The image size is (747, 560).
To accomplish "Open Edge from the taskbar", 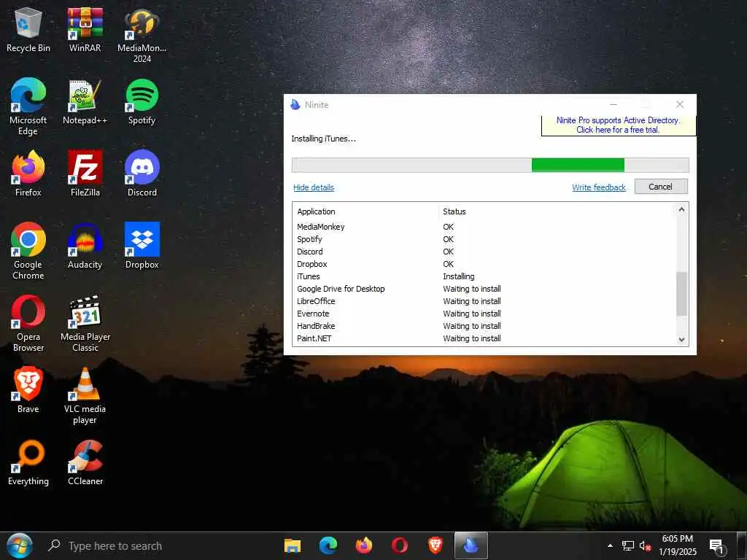I will 328,545.
